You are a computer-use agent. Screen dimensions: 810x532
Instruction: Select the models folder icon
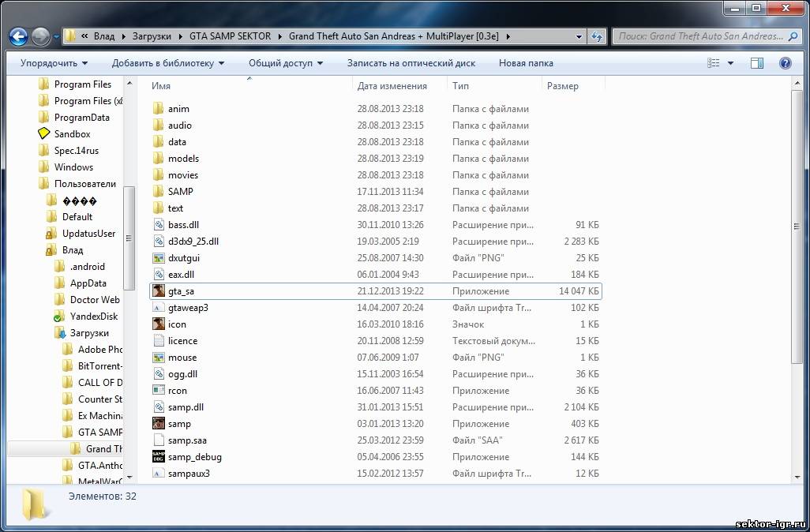(159, 159)
